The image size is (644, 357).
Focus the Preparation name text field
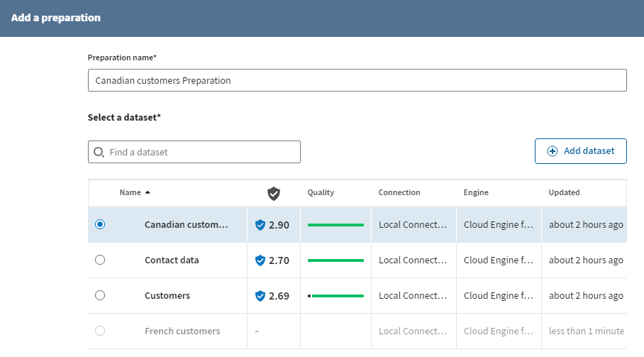pos(357,80)
